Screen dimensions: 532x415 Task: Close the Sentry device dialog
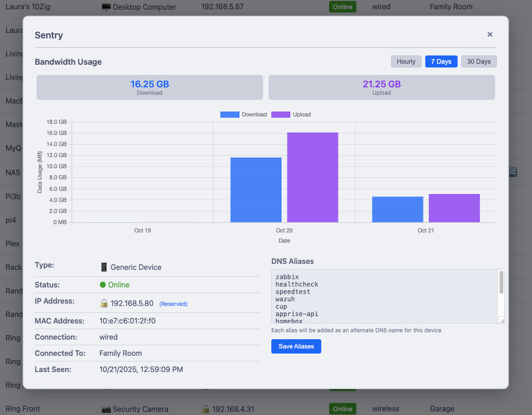[x=490, y=35]
